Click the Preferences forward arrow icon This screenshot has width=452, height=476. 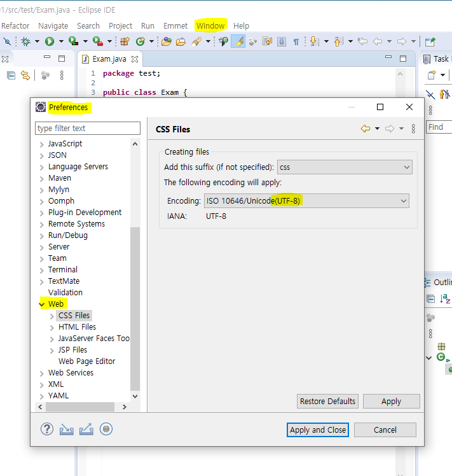click(x=390, y=129)
